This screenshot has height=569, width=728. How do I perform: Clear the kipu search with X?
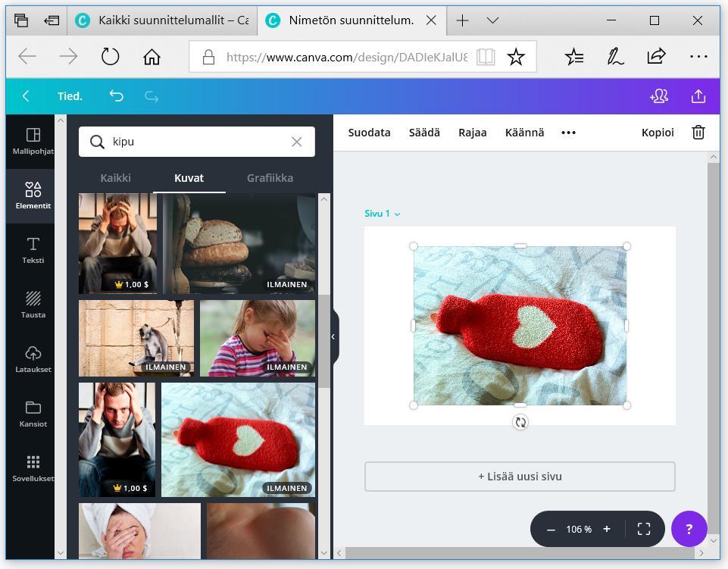click(296, 142)
